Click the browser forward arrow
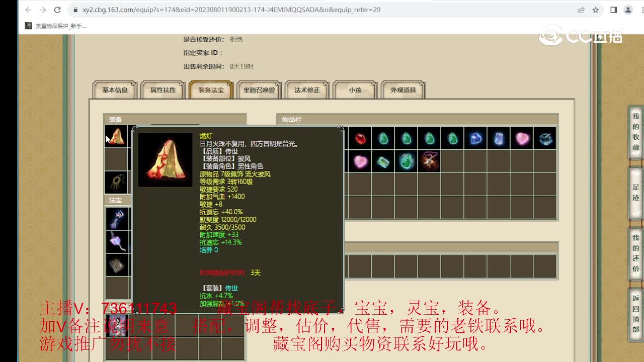The height and width of the screenshot is (362, 644). point(43,10)
